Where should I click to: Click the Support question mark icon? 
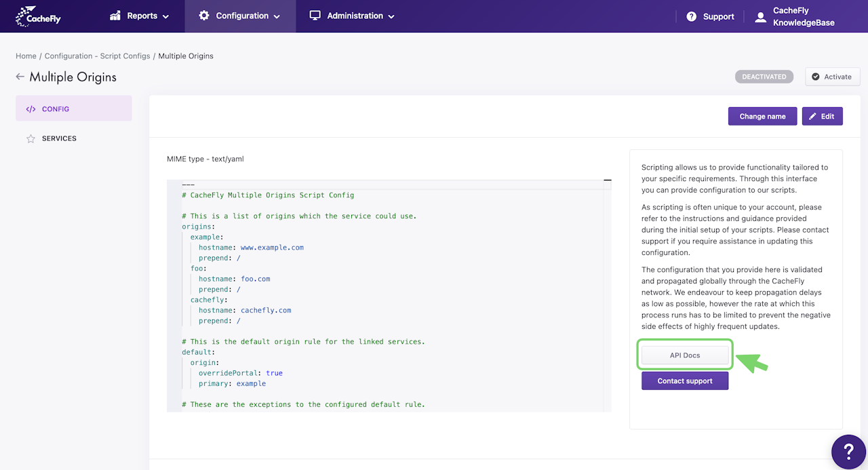[x=691, y=16]
